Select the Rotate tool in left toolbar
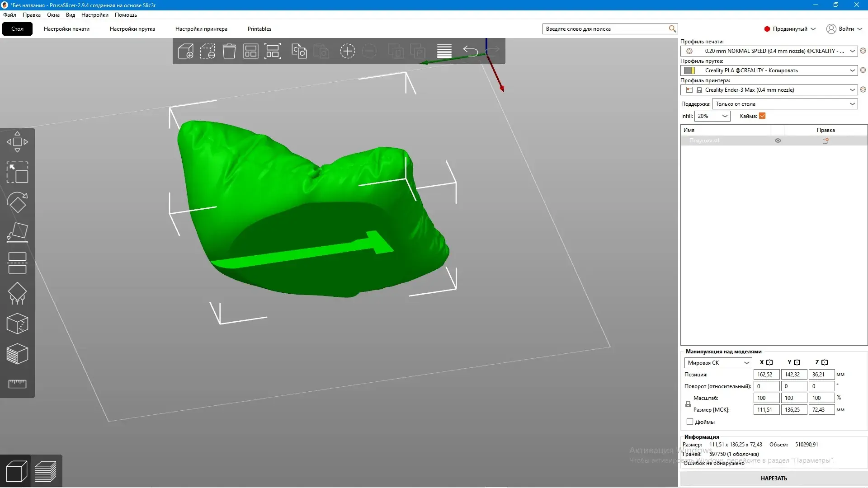Screen dimensions: 868x488 [x=17, y=202]
